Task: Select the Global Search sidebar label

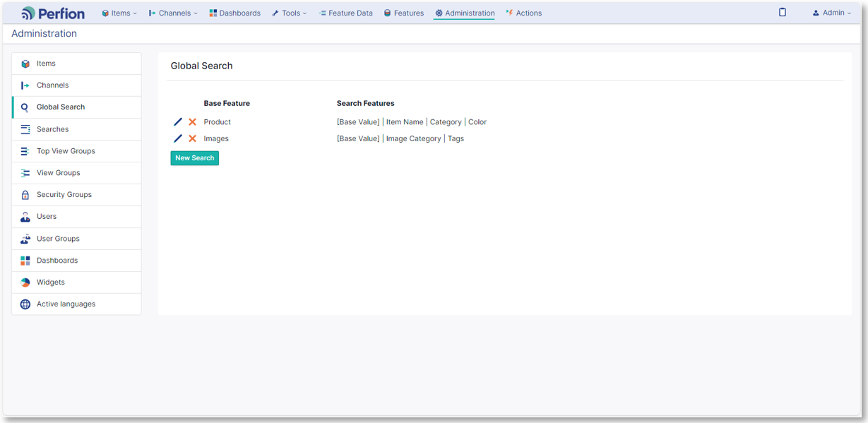Action: [61, 107]
